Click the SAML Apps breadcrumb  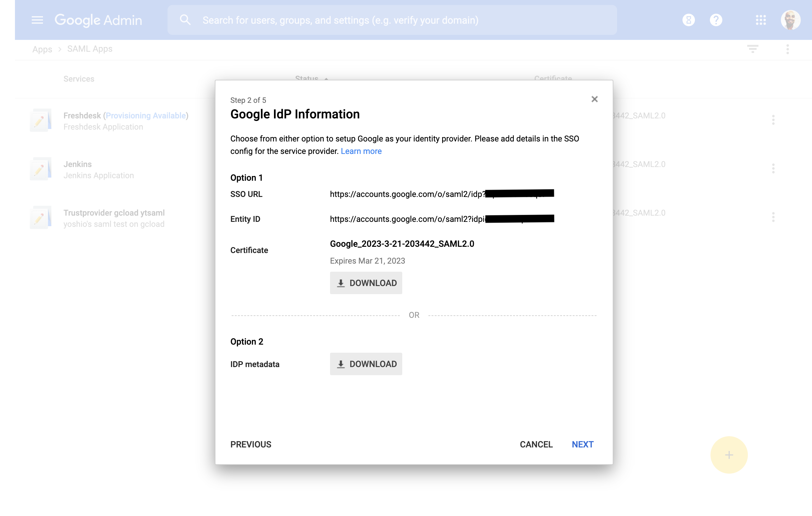coord(90,49)
